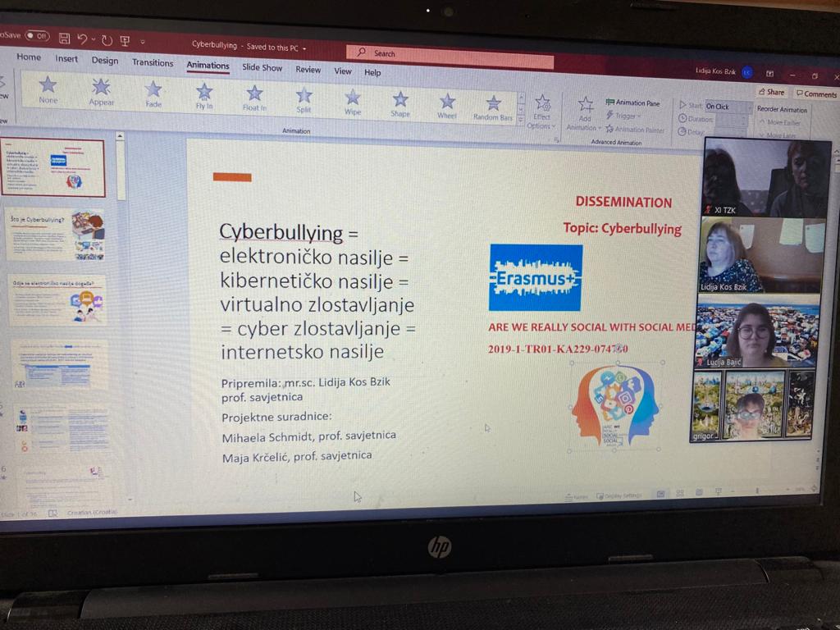Click the project code 2019-1-TR01-KA229 text
The image size is (840, 630).
558,349
